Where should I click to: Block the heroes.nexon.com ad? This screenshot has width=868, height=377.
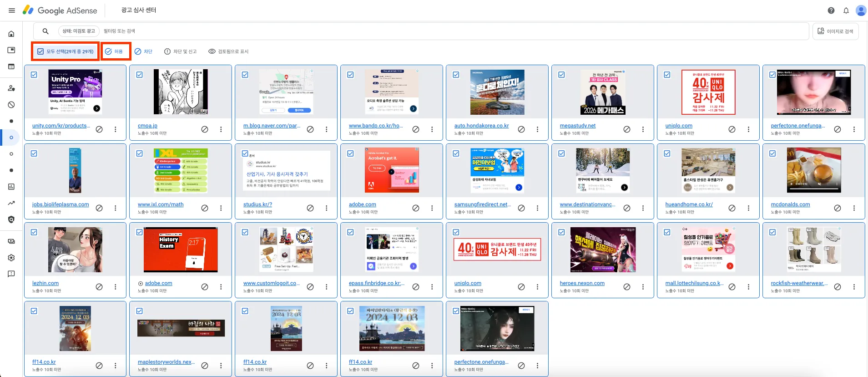pos(627,287)
